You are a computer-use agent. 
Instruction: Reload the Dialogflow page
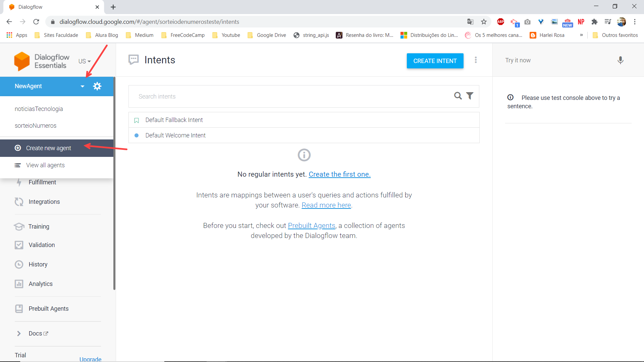pos(36,22)
